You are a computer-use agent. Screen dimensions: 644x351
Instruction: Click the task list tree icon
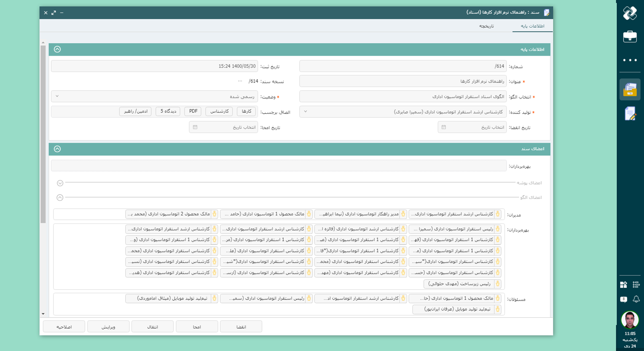click(x=636, y=285)
